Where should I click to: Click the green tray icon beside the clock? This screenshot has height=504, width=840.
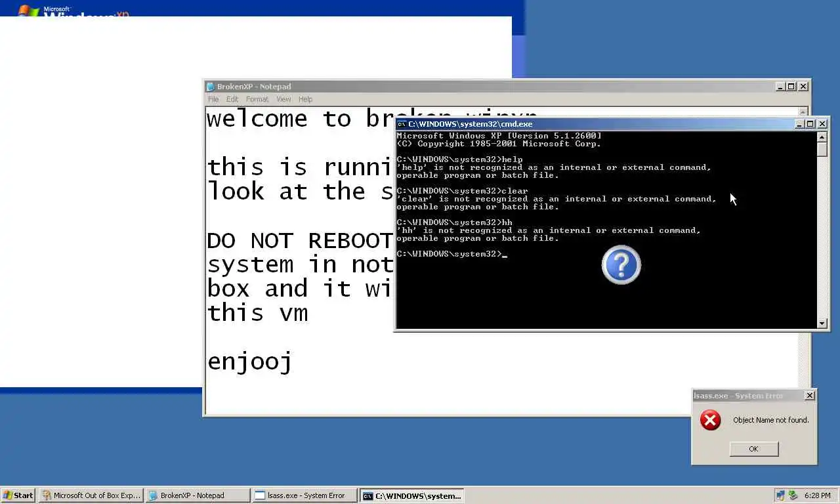793,495
